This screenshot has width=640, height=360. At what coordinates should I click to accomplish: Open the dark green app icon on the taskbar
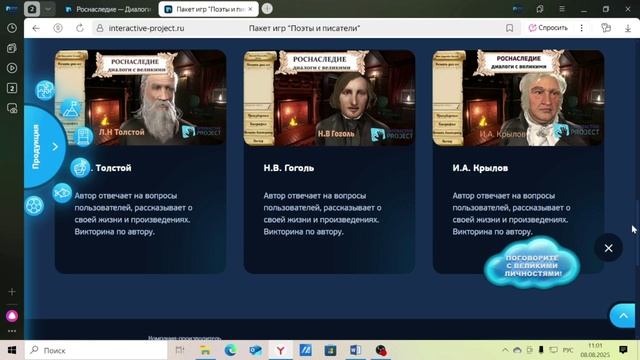pos(330,350)
